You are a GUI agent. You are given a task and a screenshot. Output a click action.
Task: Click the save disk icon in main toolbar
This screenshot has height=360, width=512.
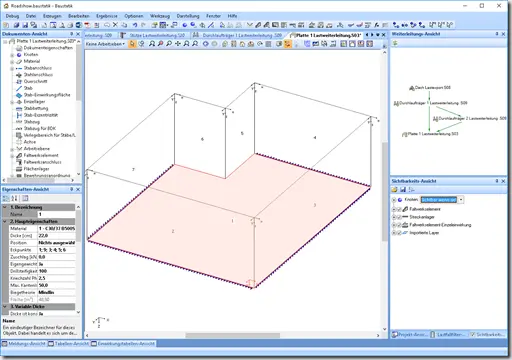(25, 25)
